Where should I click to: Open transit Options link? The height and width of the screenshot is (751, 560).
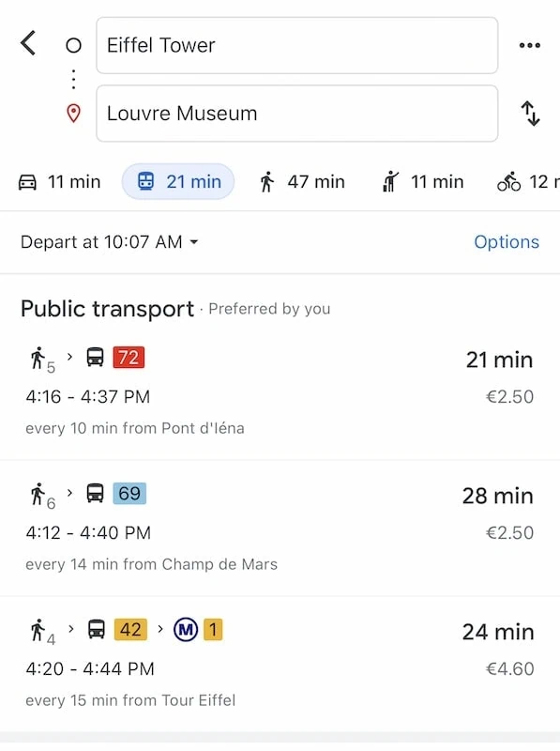[x=507, y=242]
